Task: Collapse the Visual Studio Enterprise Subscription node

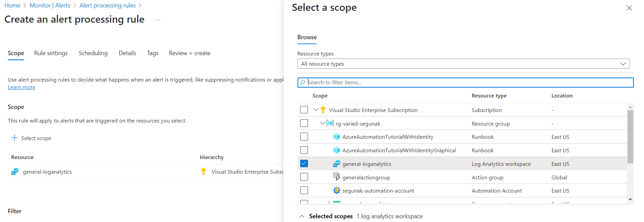Action: pyautogui.click(x=316, y=110)
